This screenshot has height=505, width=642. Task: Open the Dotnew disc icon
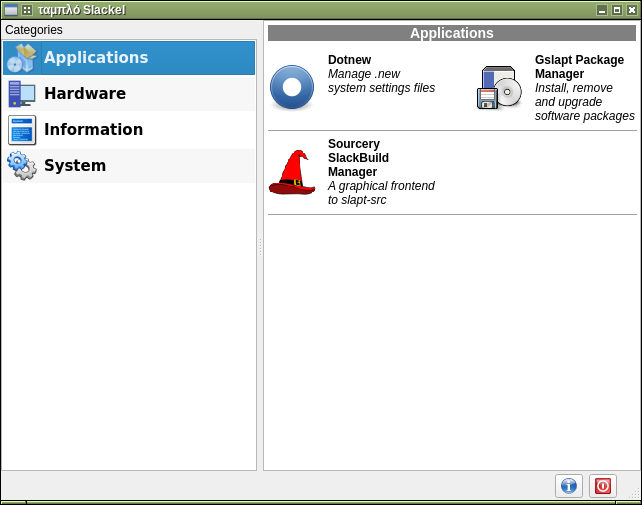pos(292,87)
